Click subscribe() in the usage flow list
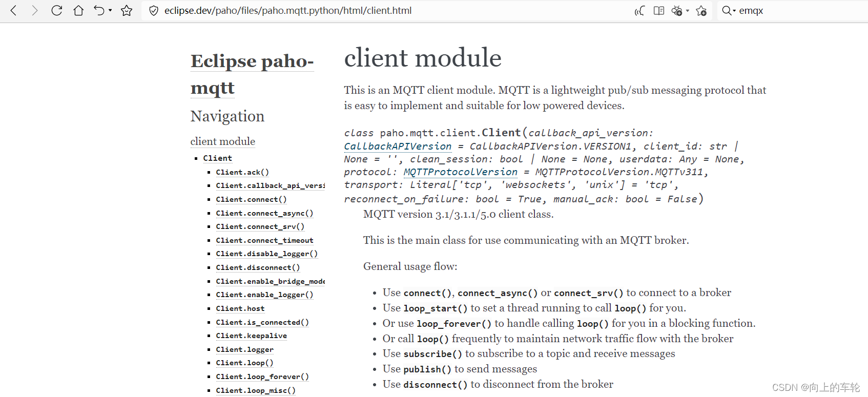 [433, 354]
